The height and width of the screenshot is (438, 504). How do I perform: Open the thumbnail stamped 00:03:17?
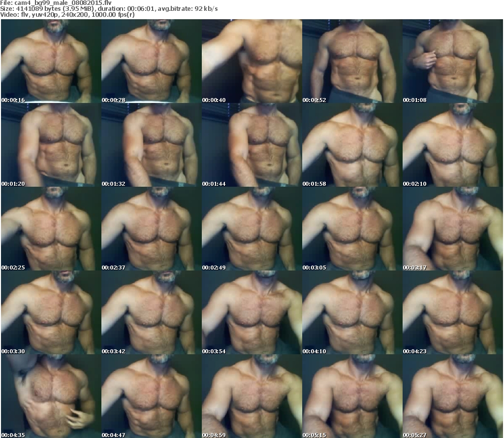click(x=453, y=229)
